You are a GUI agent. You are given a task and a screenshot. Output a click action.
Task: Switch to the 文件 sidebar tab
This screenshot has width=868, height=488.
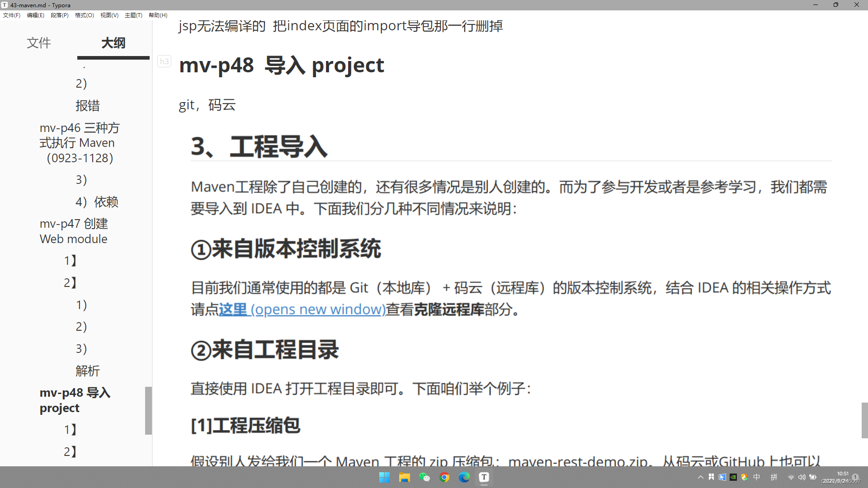(x=39, y=43)
